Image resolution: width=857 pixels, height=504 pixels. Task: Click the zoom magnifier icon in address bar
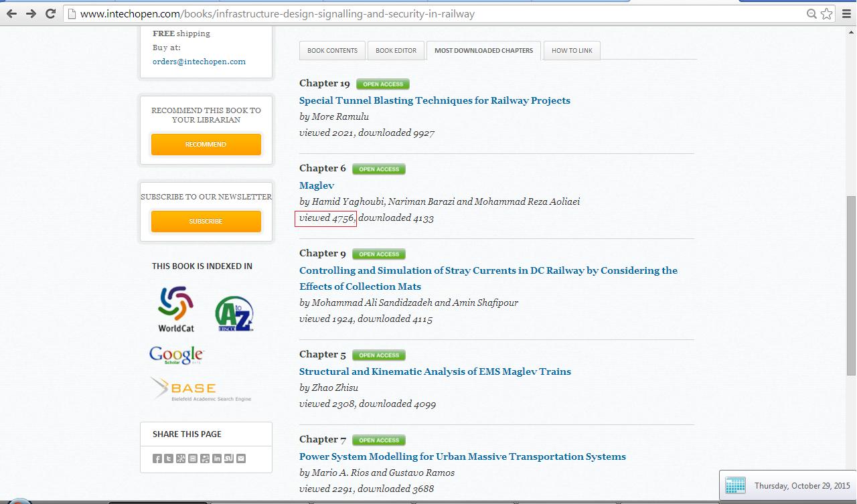pyautogui.click(x=811, y=13)
